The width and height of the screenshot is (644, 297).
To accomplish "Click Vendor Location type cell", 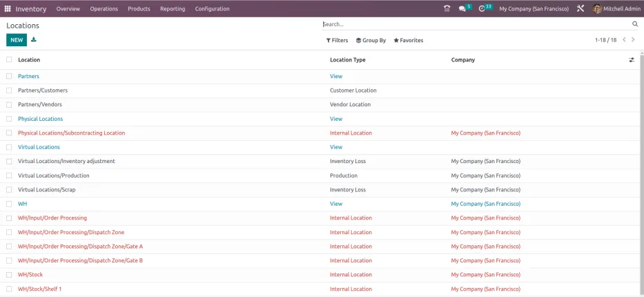I will (x=351, y=104).
